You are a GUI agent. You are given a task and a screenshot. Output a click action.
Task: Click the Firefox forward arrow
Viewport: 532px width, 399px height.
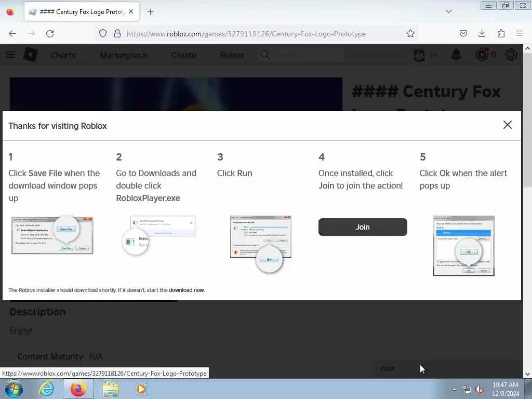coord(31,34)
